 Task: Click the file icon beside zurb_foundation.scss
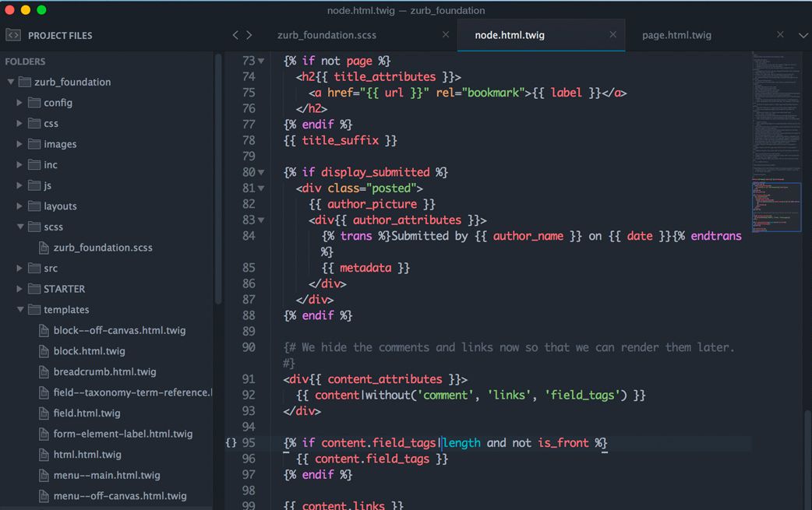point(44,248)
